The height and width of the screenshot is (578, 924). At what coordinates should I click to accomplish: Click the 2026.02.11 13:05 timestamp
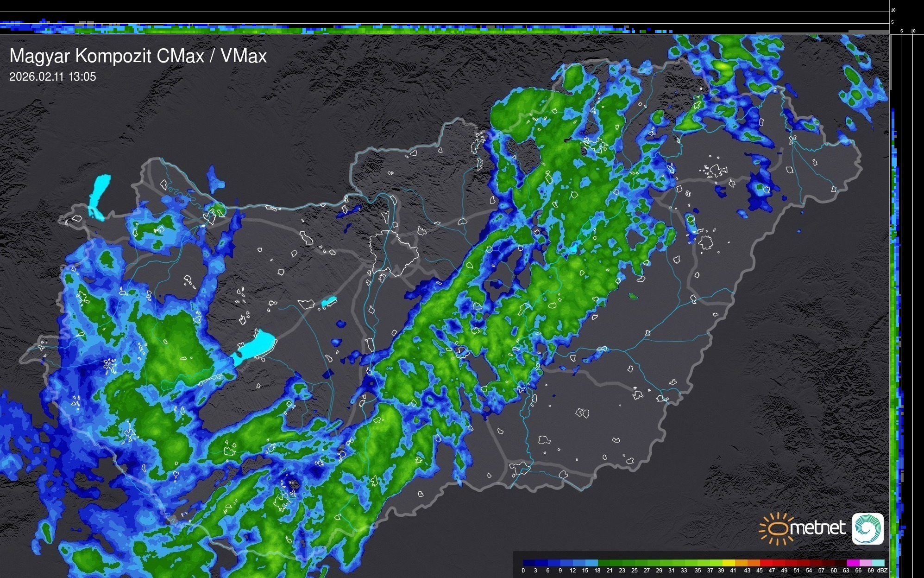point(53,77)
